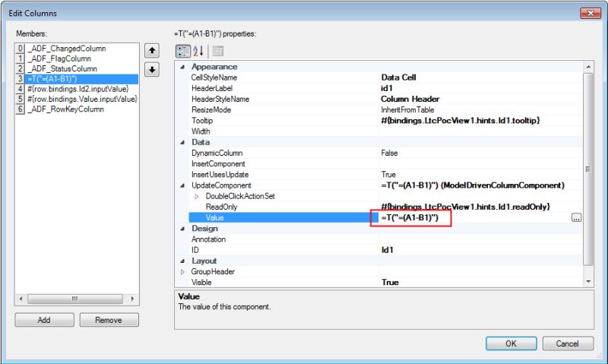The height and width of the screenshot is (364, 608).
Task: Select the InsertUsesUpdate property row
Action: click(386, 175)
